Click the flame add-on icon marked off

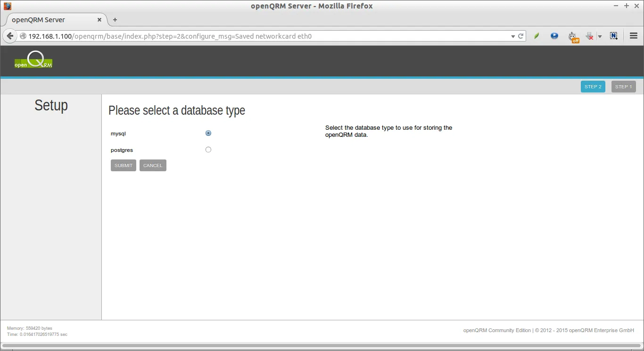[573, 36]
